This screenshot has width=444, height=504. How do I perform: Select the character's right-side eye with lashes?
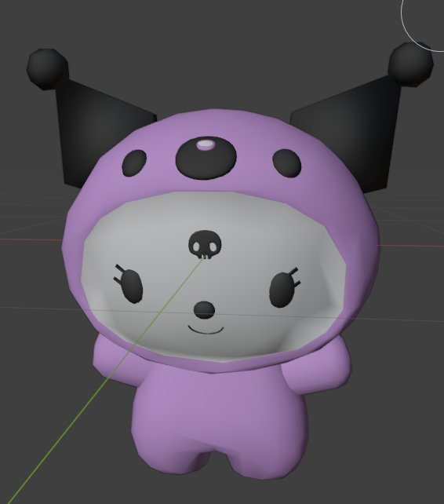284,287
